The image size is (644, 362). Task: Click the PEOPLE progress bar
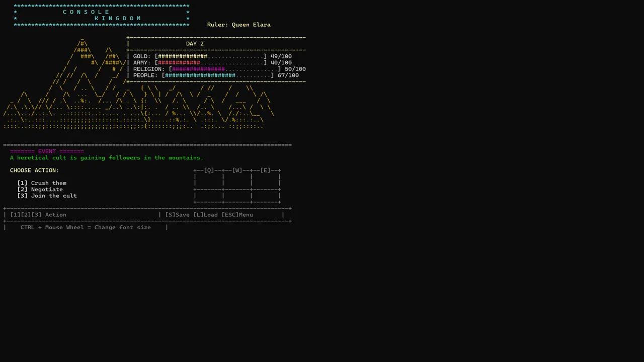coord(218,75)
